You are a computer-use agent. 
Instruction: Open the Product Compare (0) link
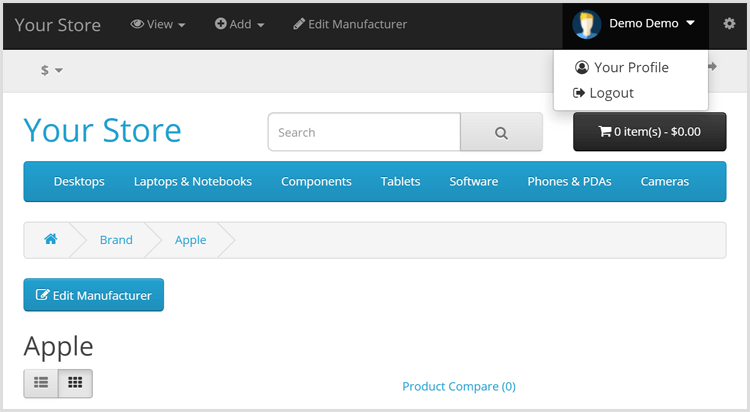pos(459,386)
